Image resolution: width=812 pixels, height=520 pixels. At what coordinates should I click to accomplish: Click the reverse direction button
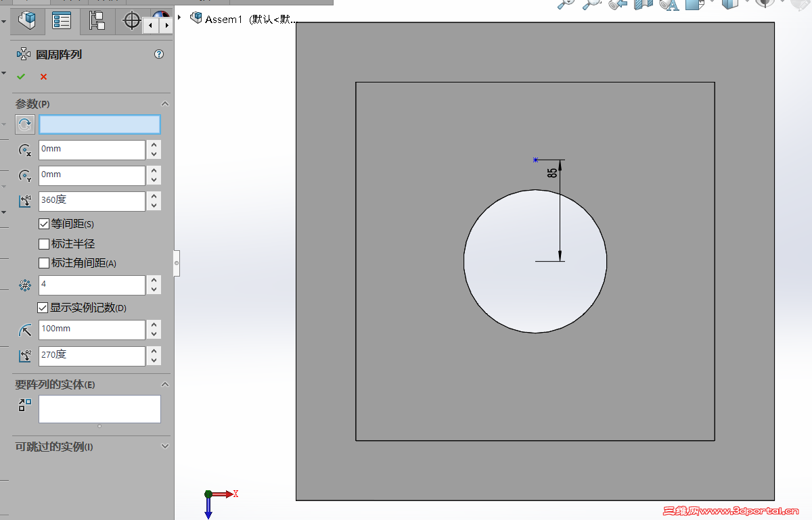tap(25, 124)
